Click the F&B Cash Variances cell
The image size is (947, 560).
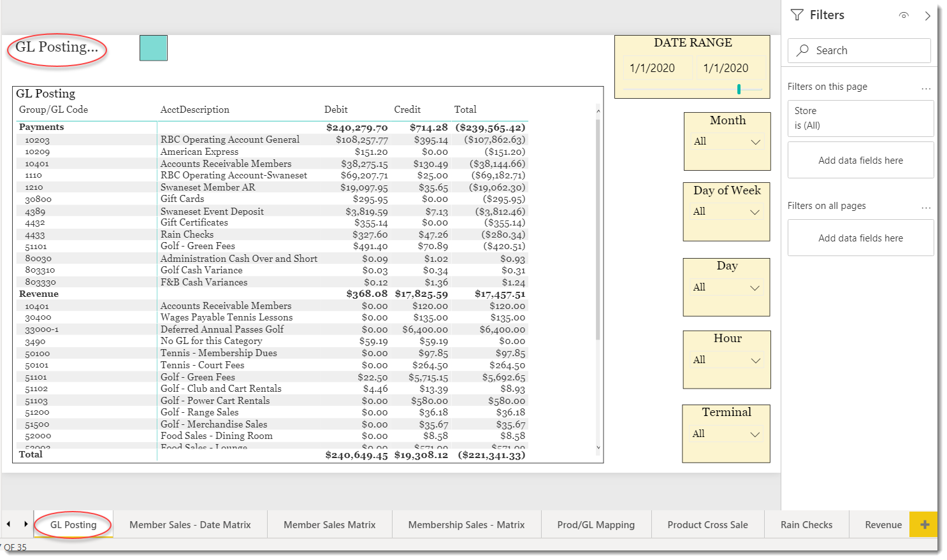click(x=204, y=282)
